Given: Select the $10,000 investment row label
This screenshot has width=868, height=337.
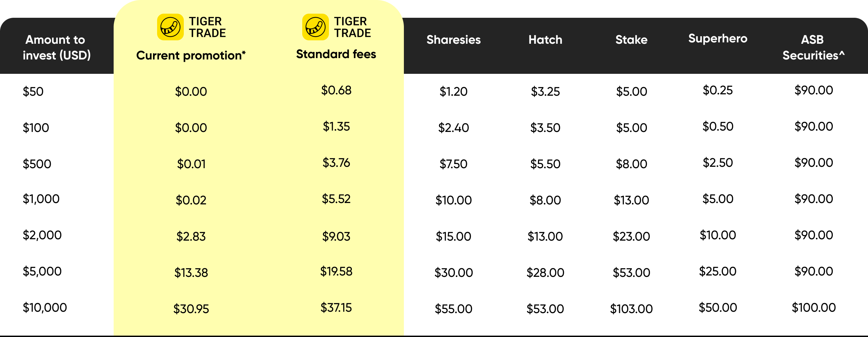Looking at the screenshot, I should pyautogui.click(x=45, y=308).
